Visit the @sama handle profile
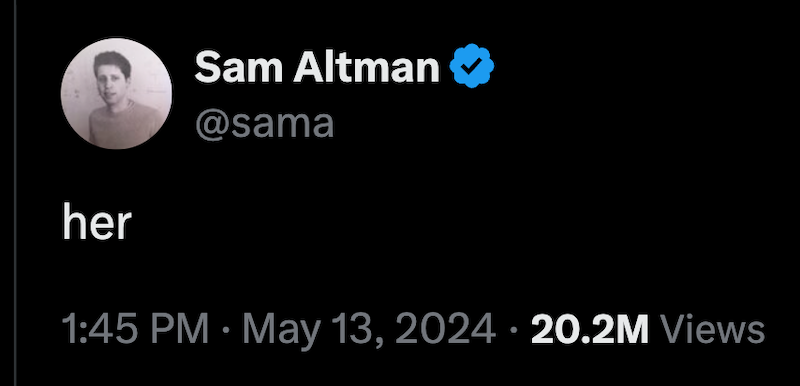 [264, 123]
